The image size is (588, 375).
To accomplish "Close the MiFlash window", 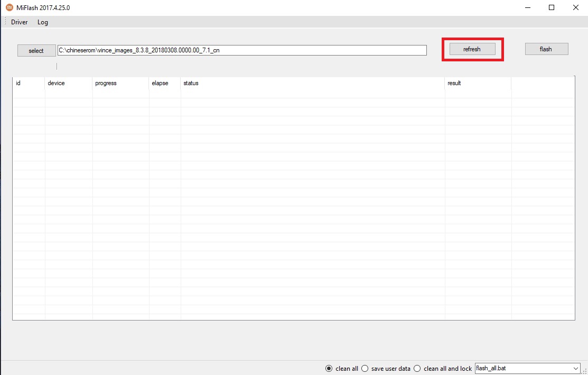I will point(576,7).
